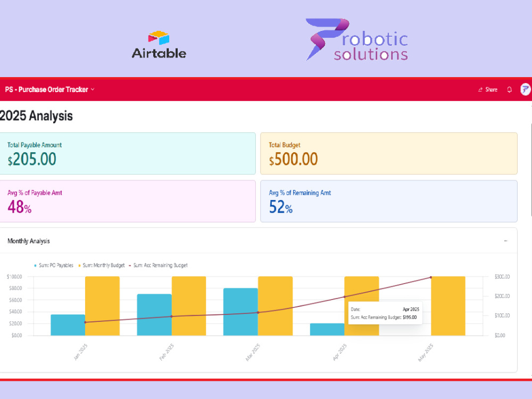The image size is (532, 399).
Task: Click the $205.00 payable value
Action: pos(32,159)
